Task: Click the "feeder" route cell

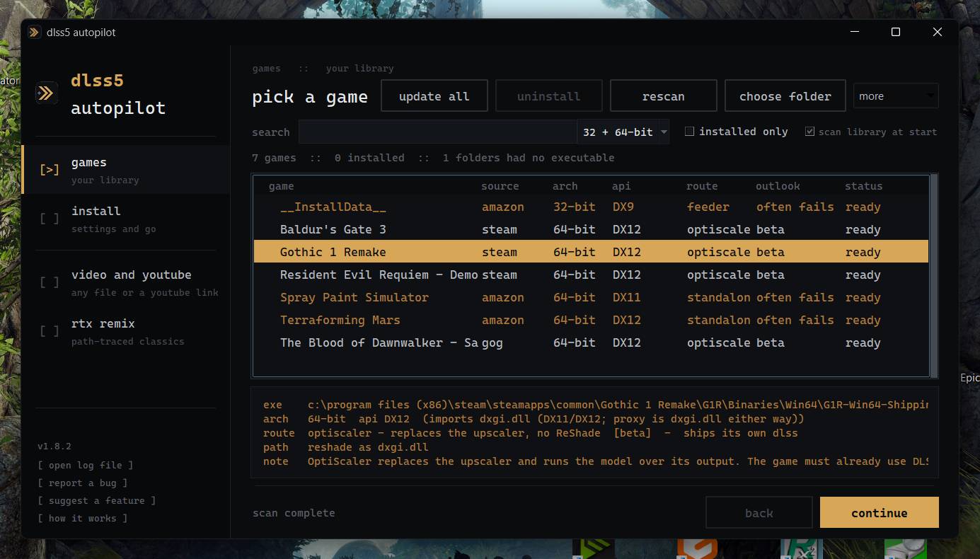Action: [708, 207]
